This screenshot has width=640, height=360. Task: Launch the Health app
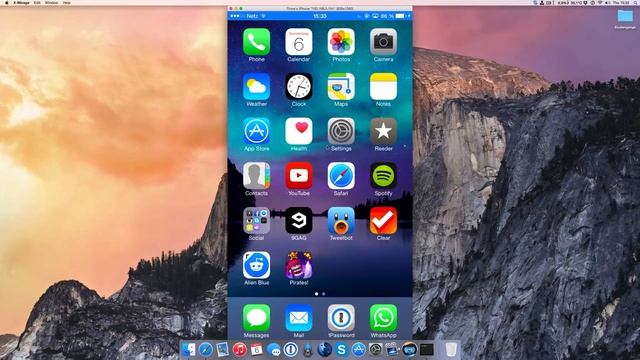tap(299, 131)
